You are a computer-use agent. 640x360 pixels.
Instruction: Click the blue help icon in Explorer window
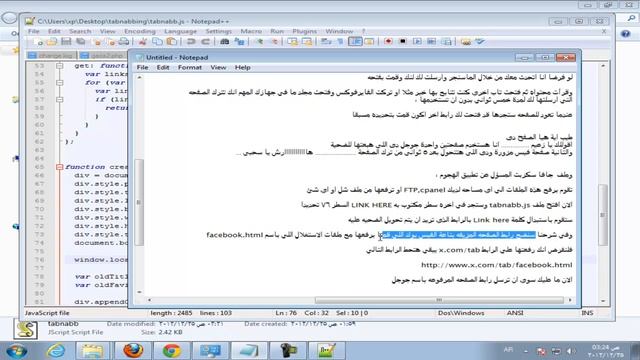(x=625, y=34)
